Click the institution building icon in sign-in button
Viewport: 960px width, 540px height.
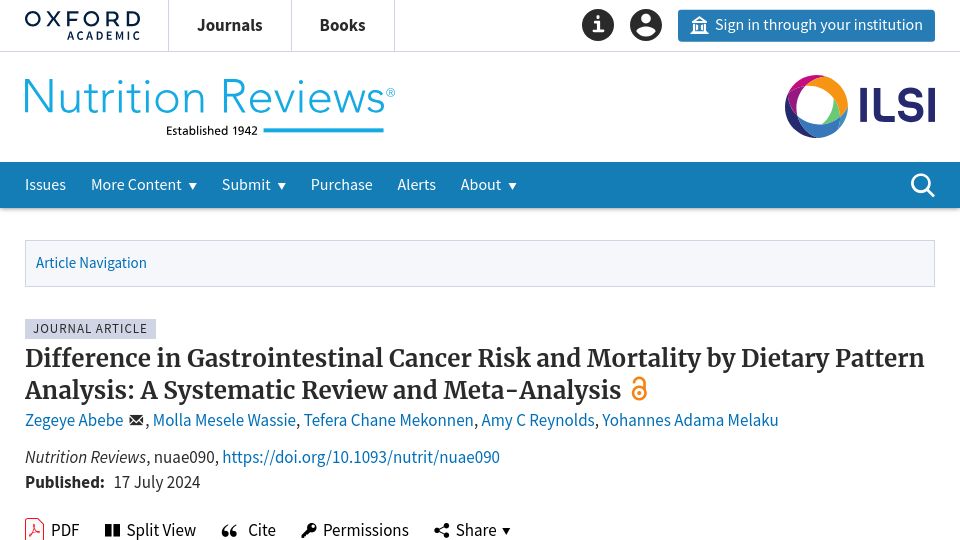pyautogui.click(x=699, y=25)
